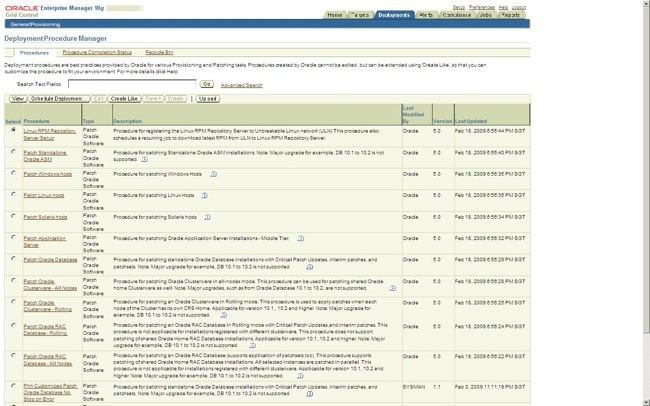Open the Alerts tab
The image size is (650, 406).
click(x=426, y=15)
